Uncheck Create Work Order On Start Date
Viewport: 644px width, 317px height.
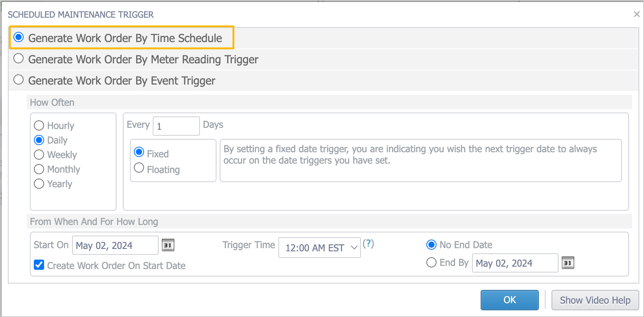[x=39, y=265]
